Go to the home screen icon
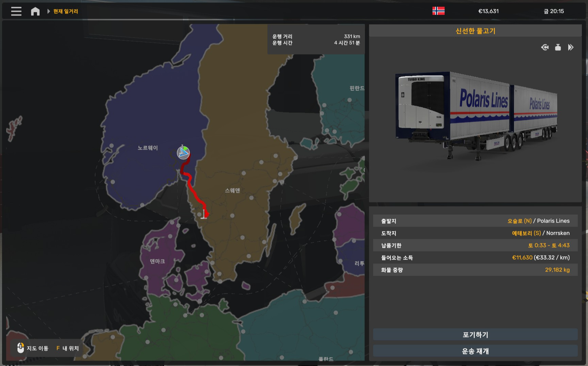This screenshot has height=366, width=588. tap(35, 11)
